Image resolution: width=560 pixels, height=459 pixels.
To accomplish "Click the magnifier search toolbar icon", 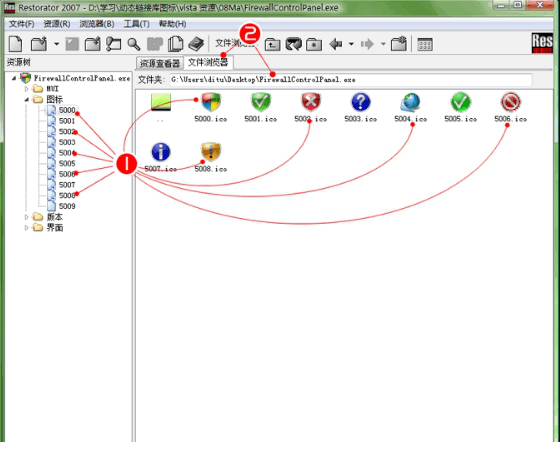I will [x=134, y=44].
